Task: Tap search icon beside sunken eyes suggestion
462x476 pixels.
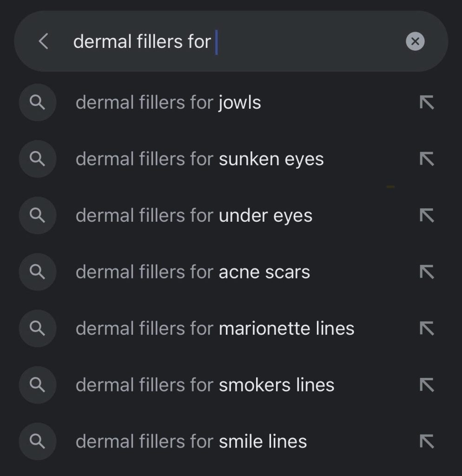Action: 38,159
